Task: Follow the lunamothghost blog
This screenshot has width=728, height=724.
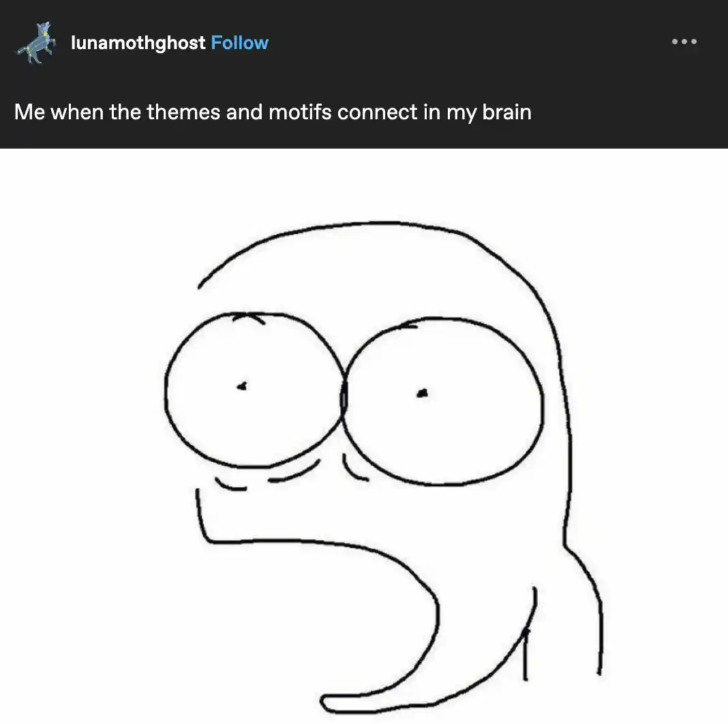Action: (x=239, y=43)
